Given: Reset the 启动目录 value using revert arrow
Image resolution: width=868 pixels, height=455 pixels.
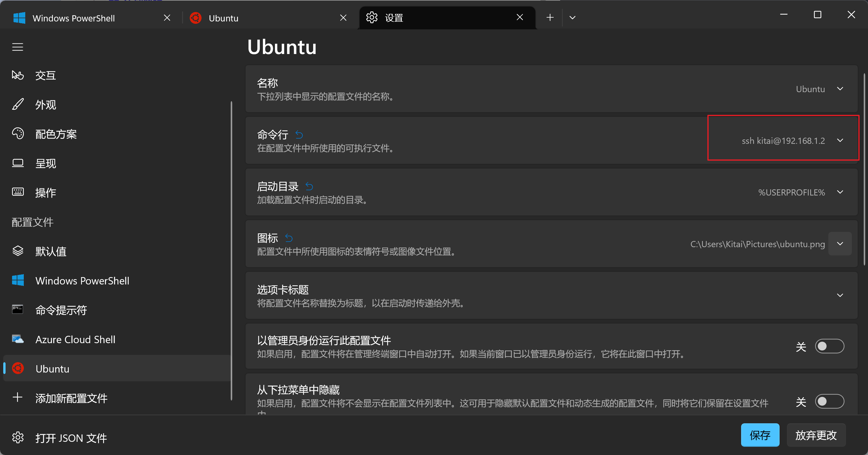Looking at the screenshot, I should 309,187.
